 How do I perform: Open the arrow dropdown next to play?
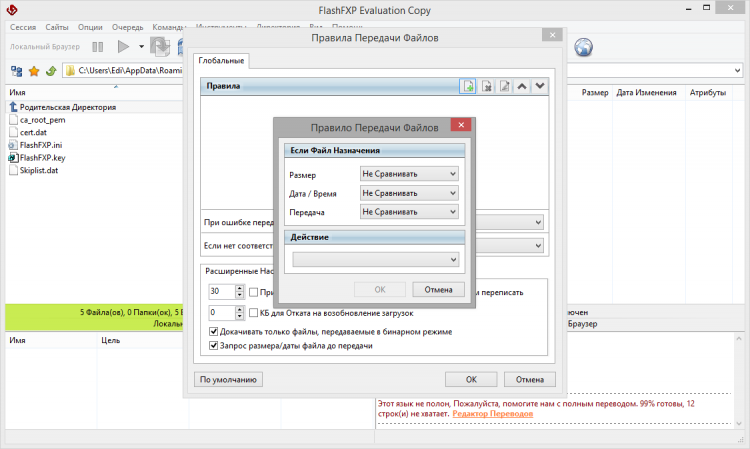click(141, 46)
